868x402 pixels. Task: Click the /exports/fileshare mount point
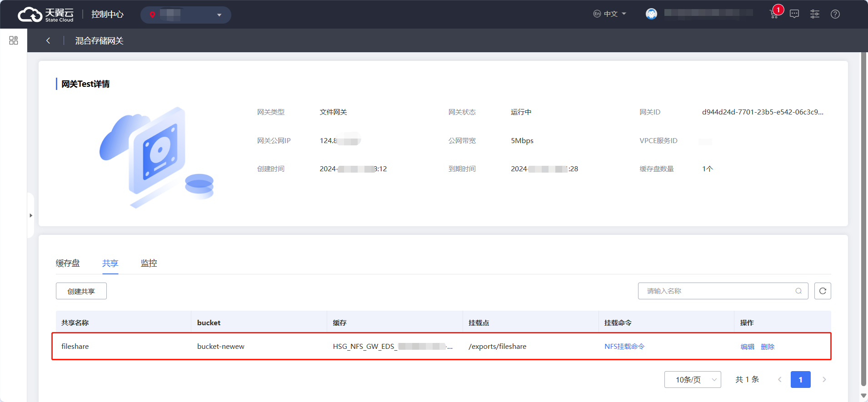tap(497, 347)
